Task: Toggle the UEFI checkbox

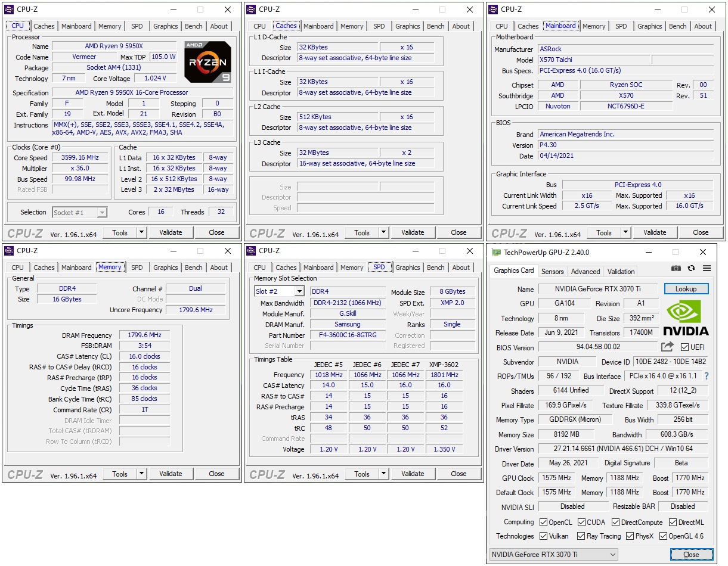Action: (x=684, y=347)
